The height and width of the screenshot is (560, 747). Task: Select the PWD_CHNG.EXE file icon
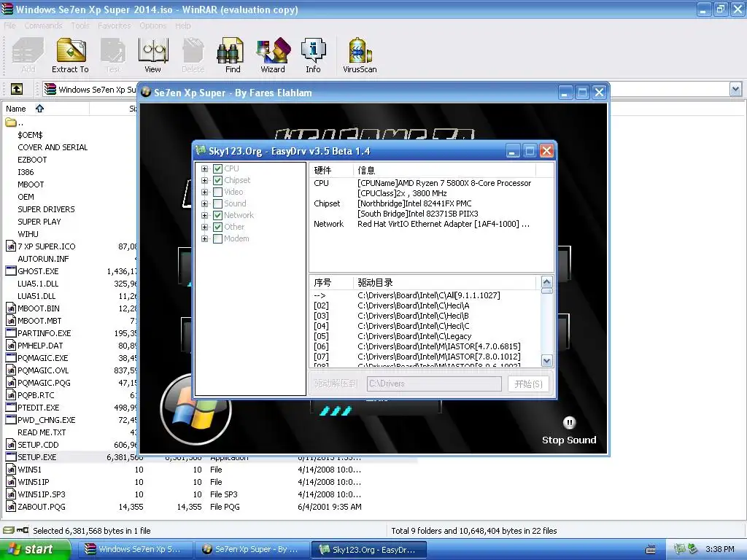pyautogui.click(x=11, y=419)
